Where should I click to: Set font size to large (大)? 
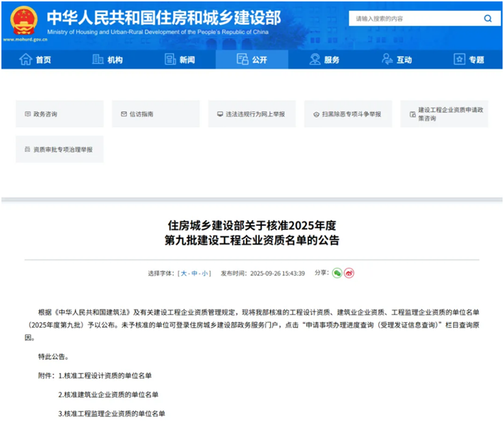click(x=183, y=273)
